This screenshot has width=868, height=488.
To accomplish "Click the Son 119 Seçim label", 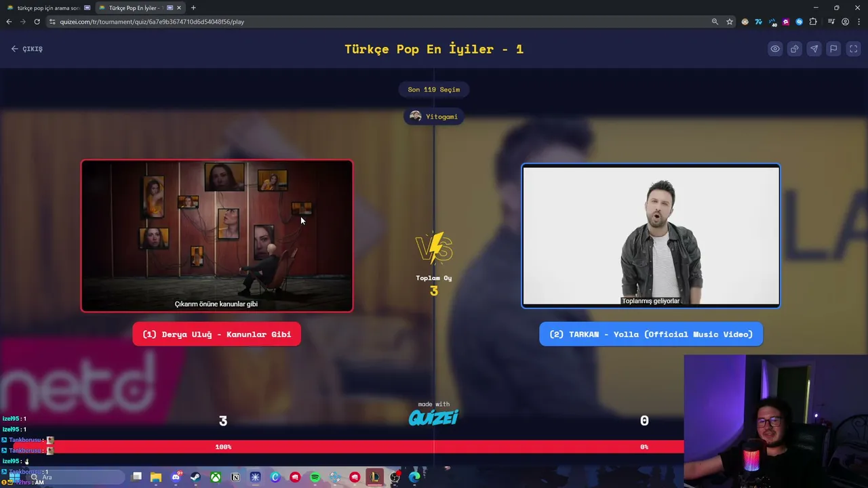I will [434, 89].
